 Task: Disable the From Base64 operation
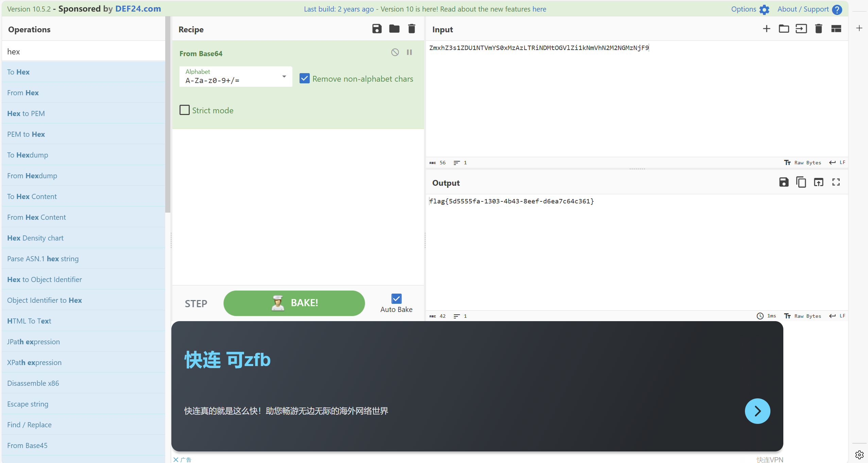[x=395, y=52]
